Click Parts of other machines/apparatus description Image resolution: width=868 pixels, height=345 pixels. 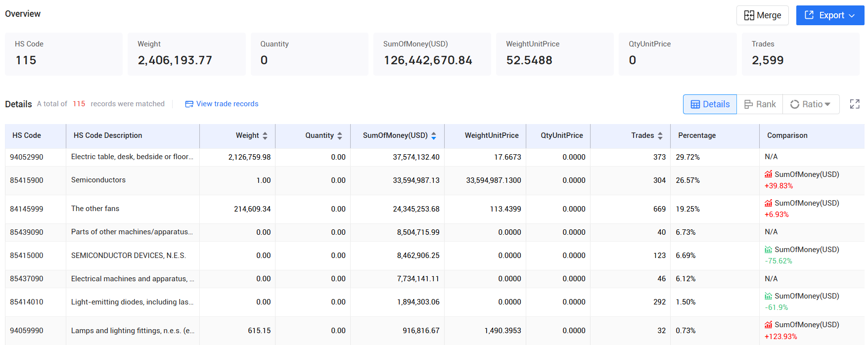click(x=132, y=232)
